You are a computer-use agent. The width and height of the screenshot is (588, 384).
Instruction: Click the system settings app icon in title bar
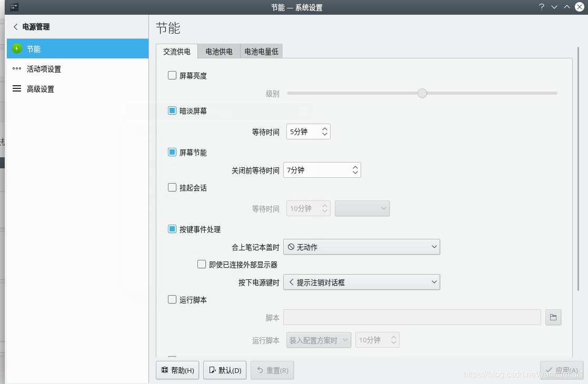tap(14, 7)
